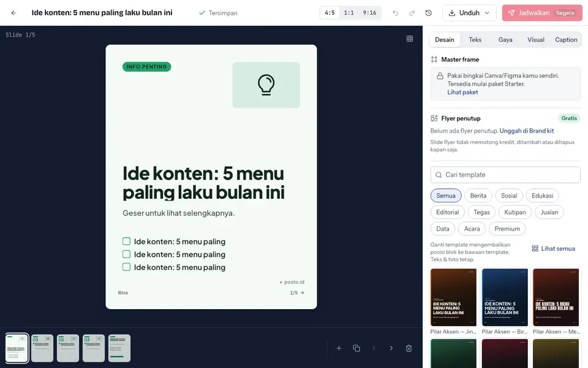Viewport: 588px width, 368px height.
Task: Pick the olive yellow template thumbnail
Action: [x=556, y=353]
